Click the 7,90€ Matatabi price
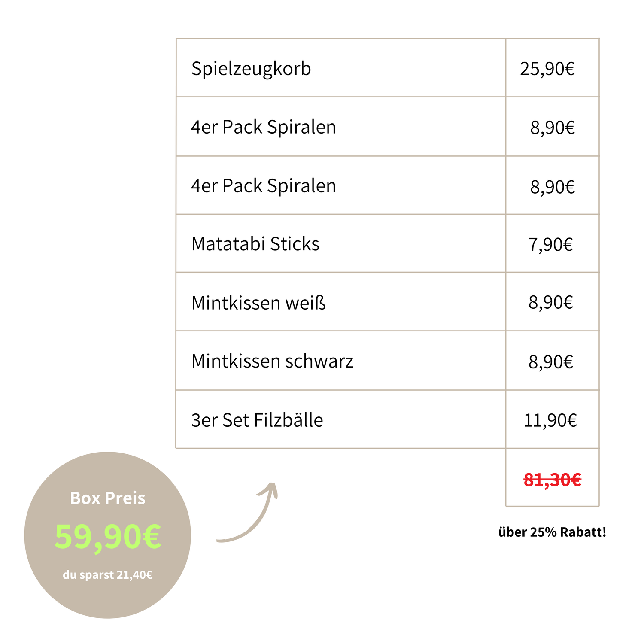The width and height of the screenshot is (644, 644). click(550, 245)
